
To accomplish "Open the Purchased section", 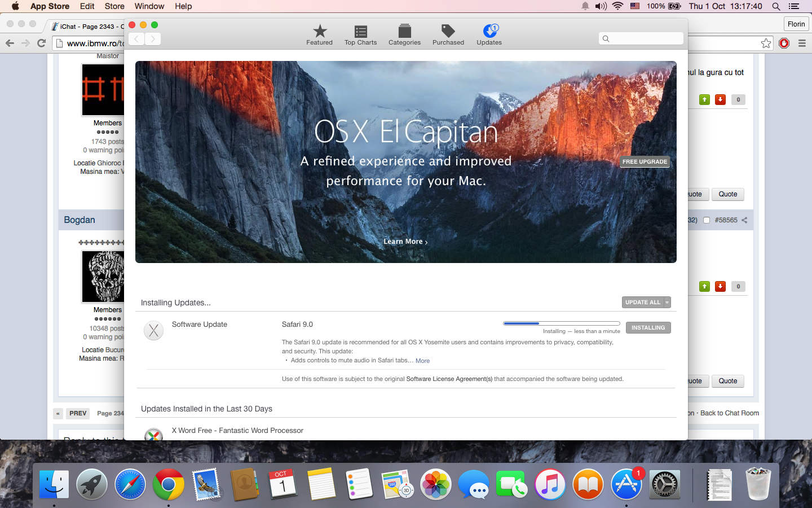I will coord(448,34).
